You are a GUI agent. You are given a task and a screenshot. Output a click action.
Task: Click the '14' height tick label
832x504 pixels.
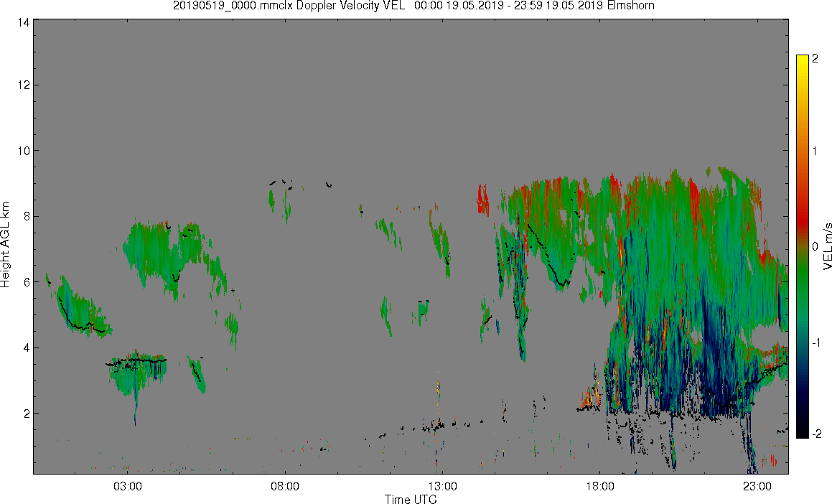[x=23, y=22]
